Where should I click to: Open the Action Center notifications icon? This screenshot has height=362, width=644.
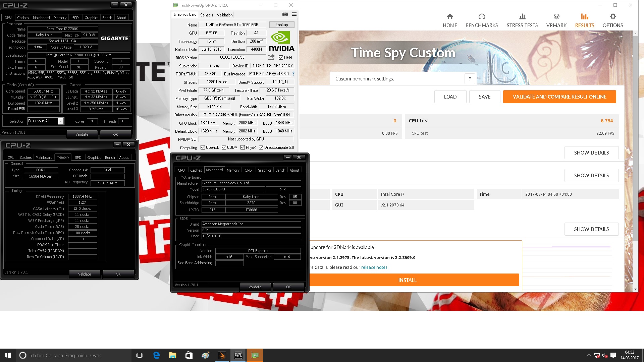613,355
